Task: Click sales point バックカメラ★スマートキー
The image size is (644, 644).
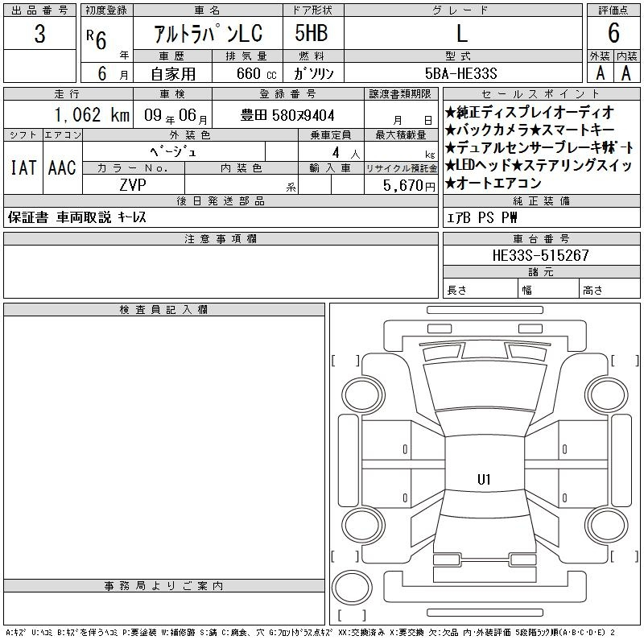Action: (530, 130)
